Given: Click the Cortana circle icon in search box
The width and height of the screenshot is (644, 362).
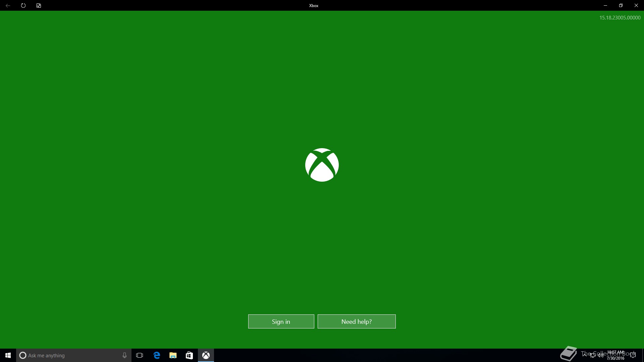Looking at the screenshot, I should click(23, 355).
